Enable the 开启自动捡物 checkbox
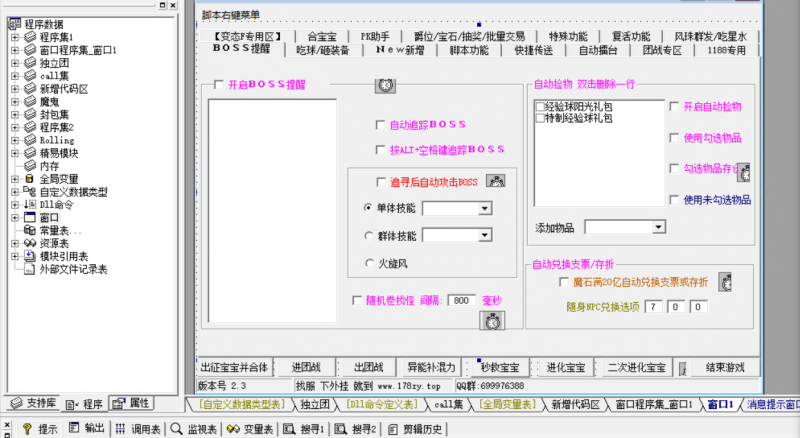The height and width of the screenshot is (438, 800). pos(674,106)
